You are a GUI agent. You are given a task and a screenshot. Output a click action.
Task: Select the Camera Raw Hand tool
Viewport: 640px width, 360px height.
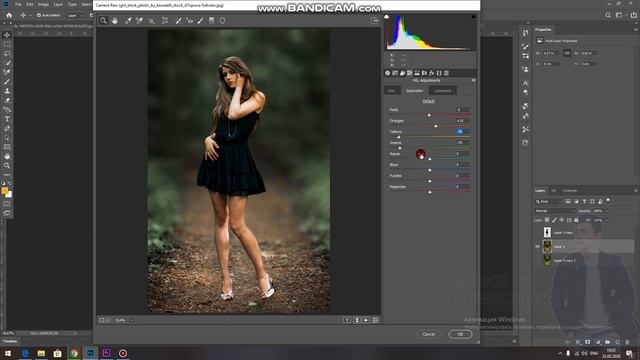tap(115, 20)
